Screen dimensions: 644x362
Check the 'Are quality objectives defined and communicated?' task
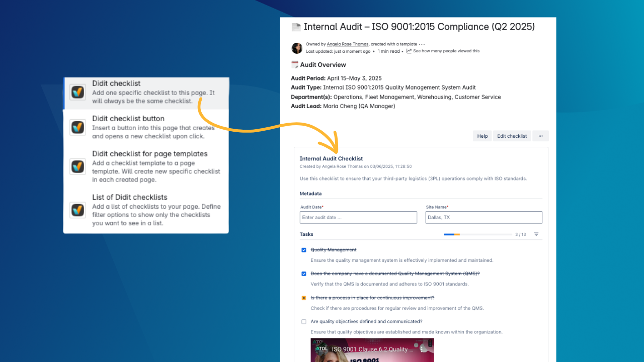click(303, 321)
